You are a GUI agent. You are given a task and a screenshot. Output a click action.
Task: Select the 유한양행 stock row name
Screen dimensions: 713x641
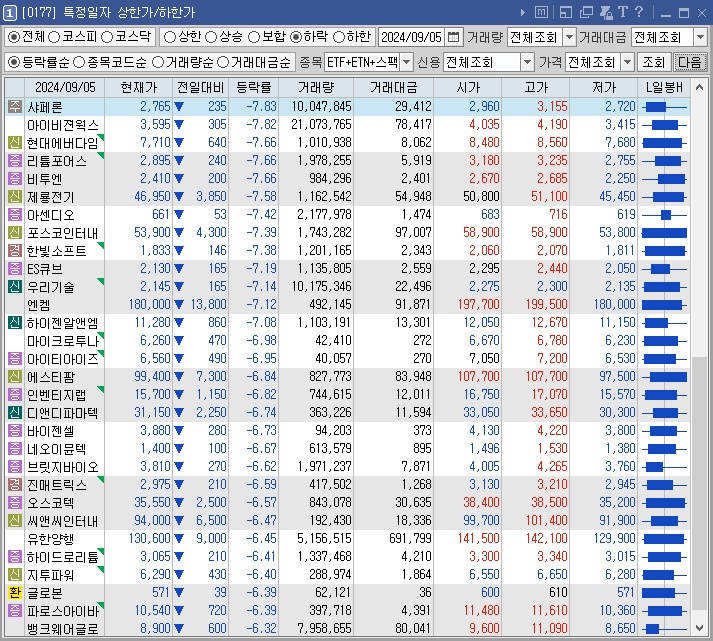point(50,539)
